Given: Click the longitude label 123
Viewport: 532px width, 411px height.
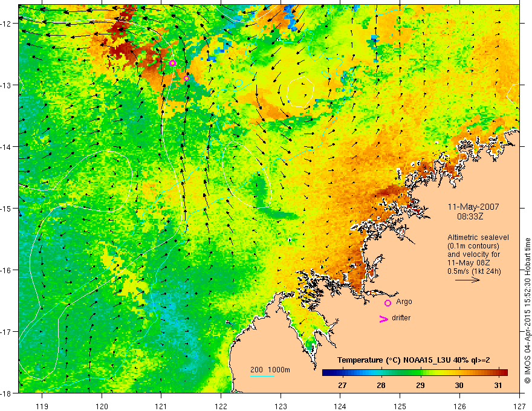Looking at the screenshot, I should point(281,406).
